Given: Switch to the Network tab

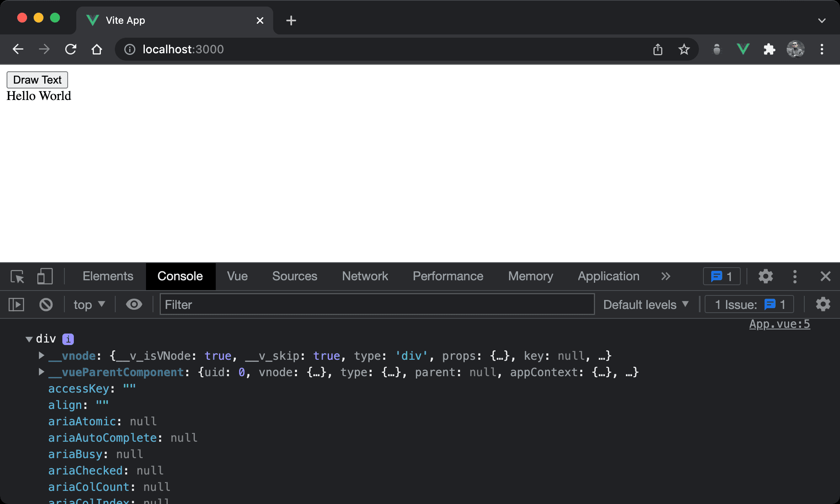Looking at the screenshot, I should 365,277.
